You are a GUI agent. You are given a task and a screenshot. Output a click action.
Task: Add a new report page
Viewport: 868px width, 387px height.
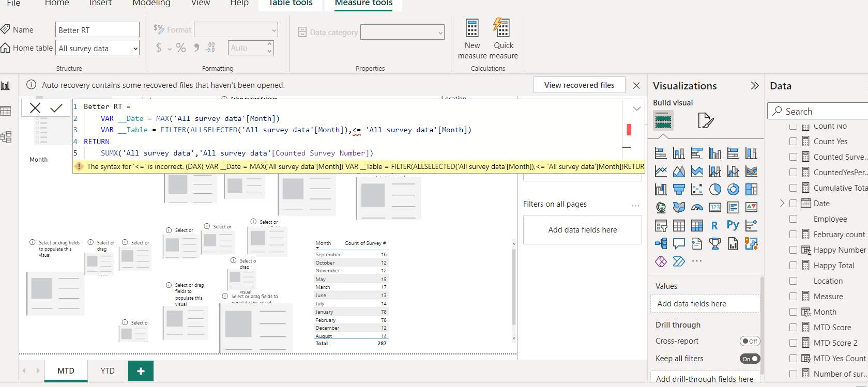click(141, 371)
